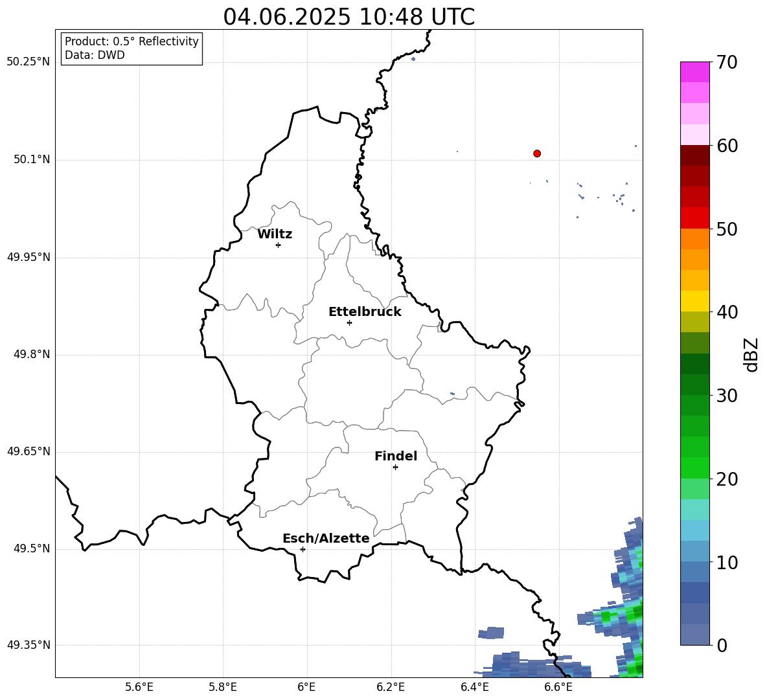The height and width of the screenshot is (700, 767).
Task: Click the colorbar tick label 50
Action: [x=727, y=229]
